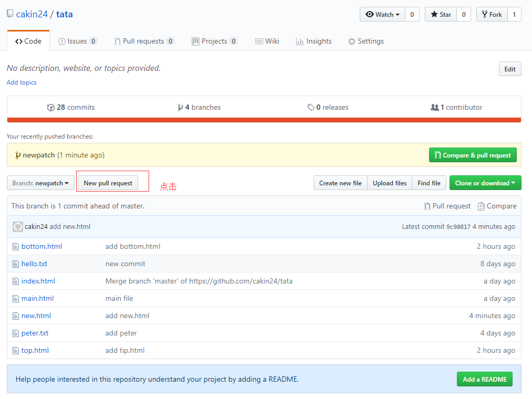532x399 pixels.
Task: View the 1 contributor page
Action: click(456, 107)
